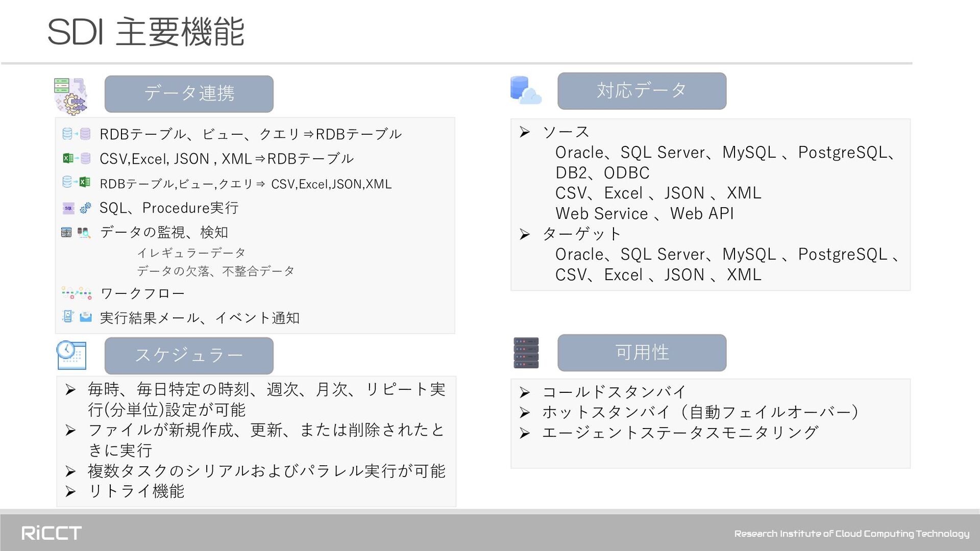The width and height of the screenshot is (980, 551).
Task: Click the database and cloud icon beside 対応データ
Action: tap(526, 90)
